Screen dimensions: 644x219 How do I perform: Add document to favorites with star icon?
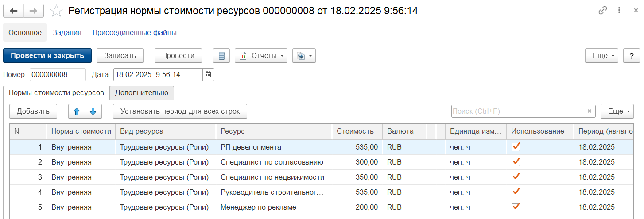56,11
